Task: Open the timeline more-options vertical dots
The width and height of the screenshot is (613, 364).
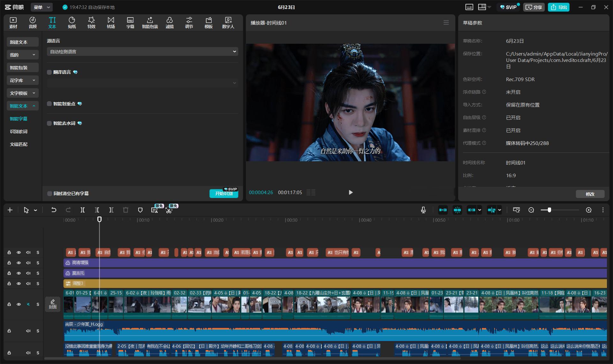Action: (x=603, y=210)
